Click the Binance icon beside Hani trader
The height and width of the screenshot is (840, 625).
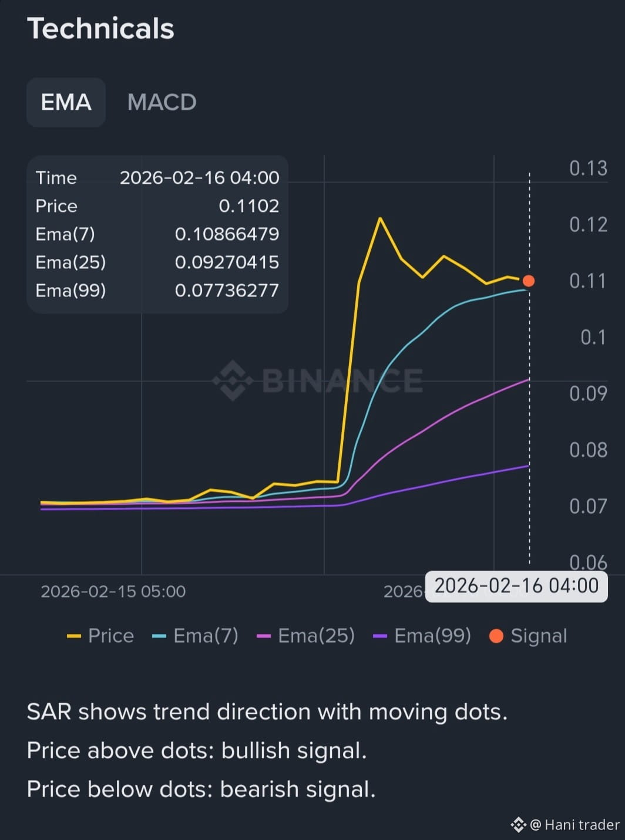(518, 825)
